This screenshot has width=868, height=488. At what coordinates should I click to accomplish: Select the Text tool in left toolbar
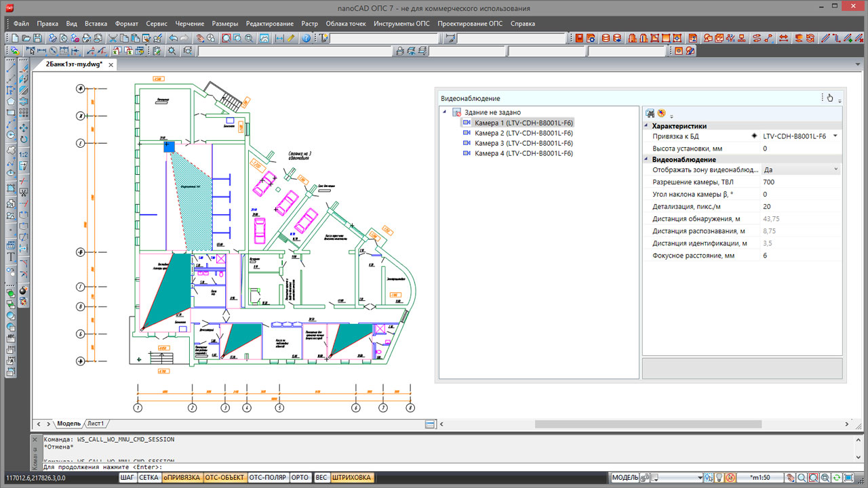pyautogui.click(x=11, y=257)
